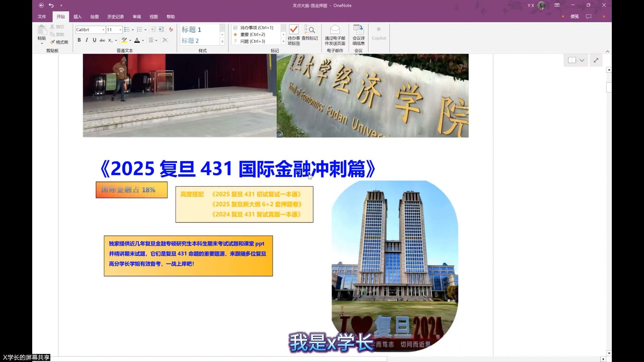Clear all formatting with eraser icon
The width and height of the screenshot is (644, 362).
(x=171, y=29)
